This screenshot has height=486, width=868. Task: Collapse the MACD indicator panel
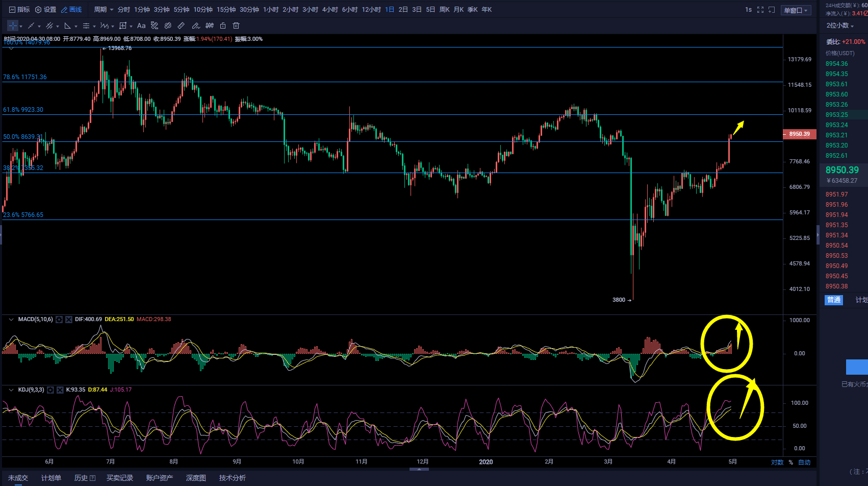coord(11,320)
